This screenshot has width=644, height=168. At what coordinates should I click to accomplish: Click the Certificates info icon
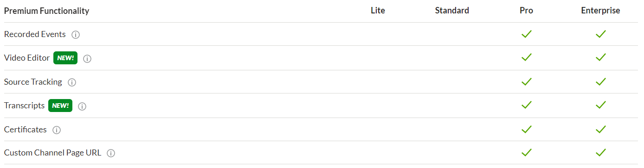(x=57, y=130)
